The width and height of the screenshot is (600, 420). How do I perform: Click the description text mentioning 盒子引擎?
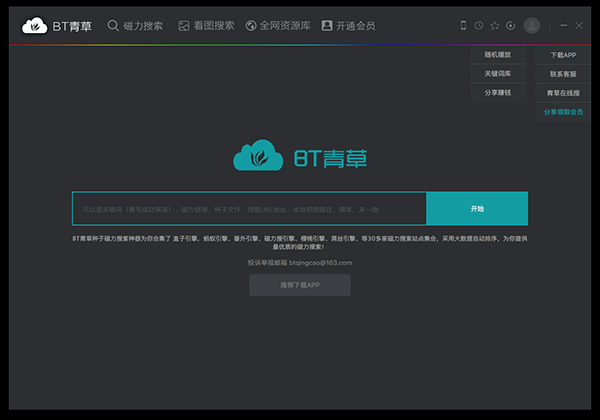pyautogui.click(x=300, y=243)
